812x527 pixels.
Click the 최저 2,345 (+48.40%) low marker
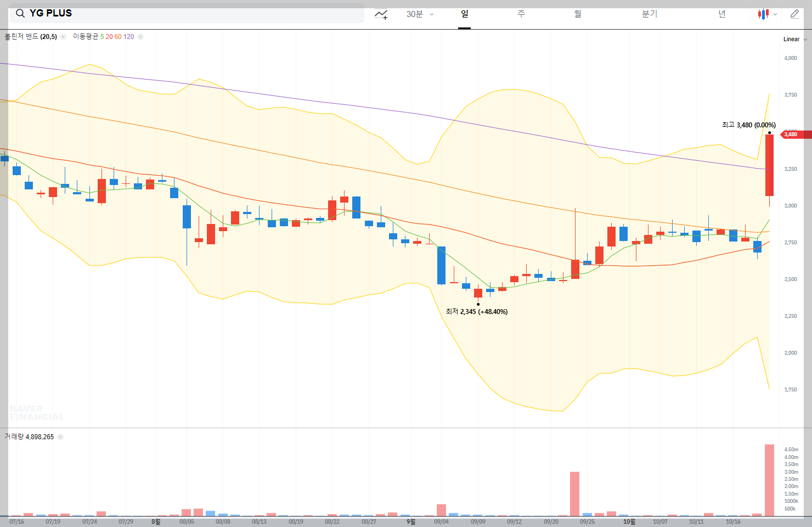click(476, 312)
